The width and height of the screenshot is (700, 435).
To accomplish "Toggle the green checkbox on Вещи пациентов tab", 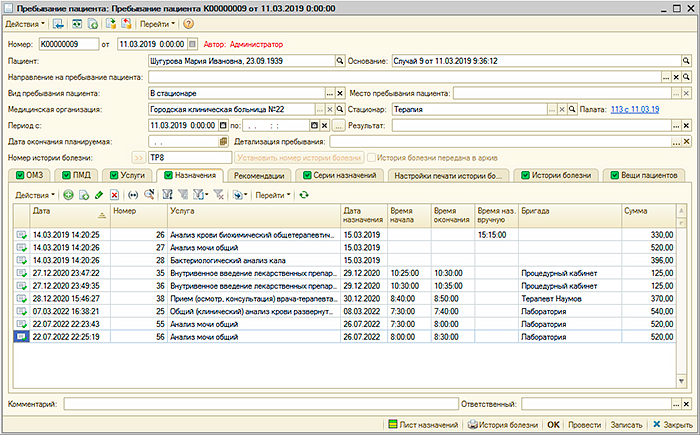I will point(614,175).
